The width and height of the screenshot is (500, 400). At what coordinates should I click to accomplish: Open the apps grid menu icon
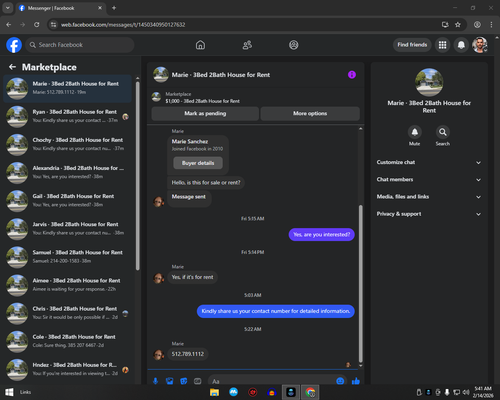(442, 45)
